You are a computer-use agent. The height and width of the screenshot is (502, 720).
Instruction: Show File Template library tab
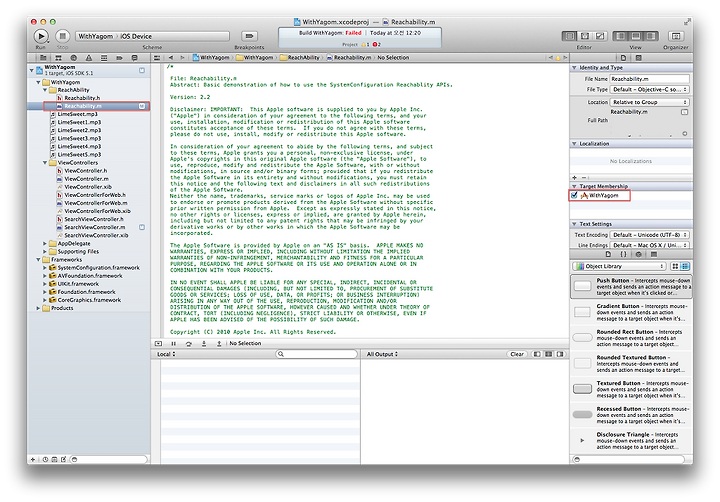point(608,254)
